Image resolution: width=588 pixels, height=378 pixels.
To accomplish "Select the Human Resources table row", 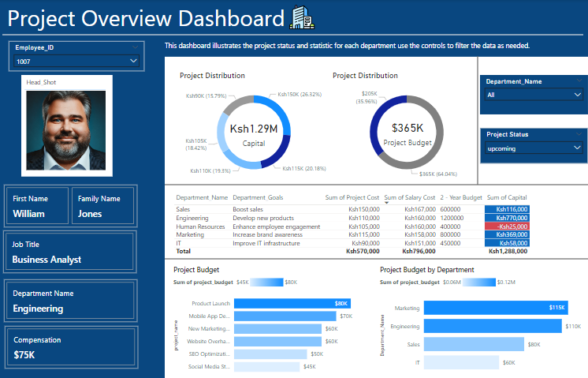I will point(352,226).
